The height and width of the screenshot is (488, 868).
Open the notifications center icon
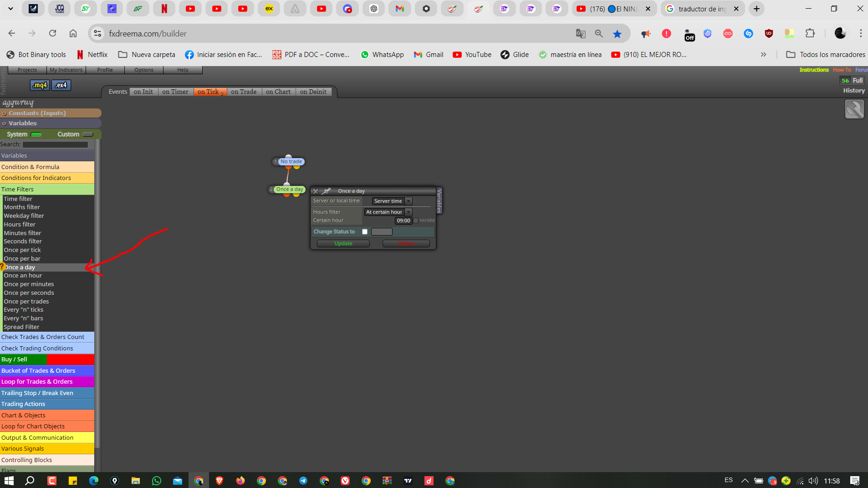(x=855, y=481)
